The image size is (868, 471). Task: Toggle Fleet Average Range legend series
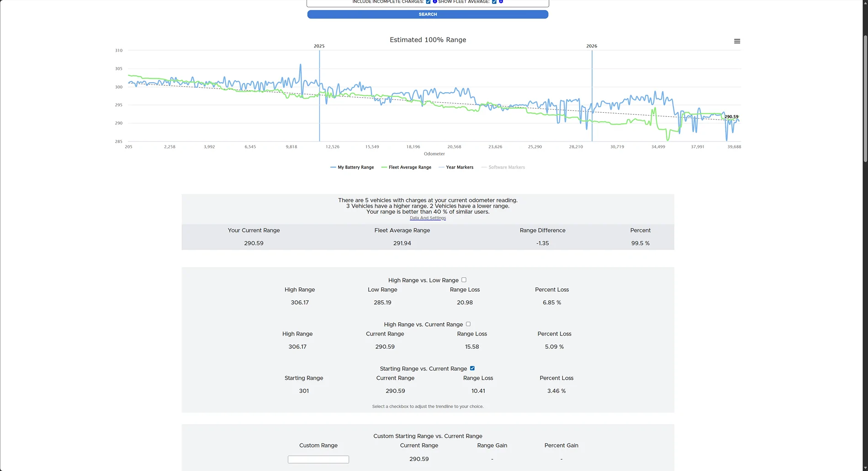(406, 167)
